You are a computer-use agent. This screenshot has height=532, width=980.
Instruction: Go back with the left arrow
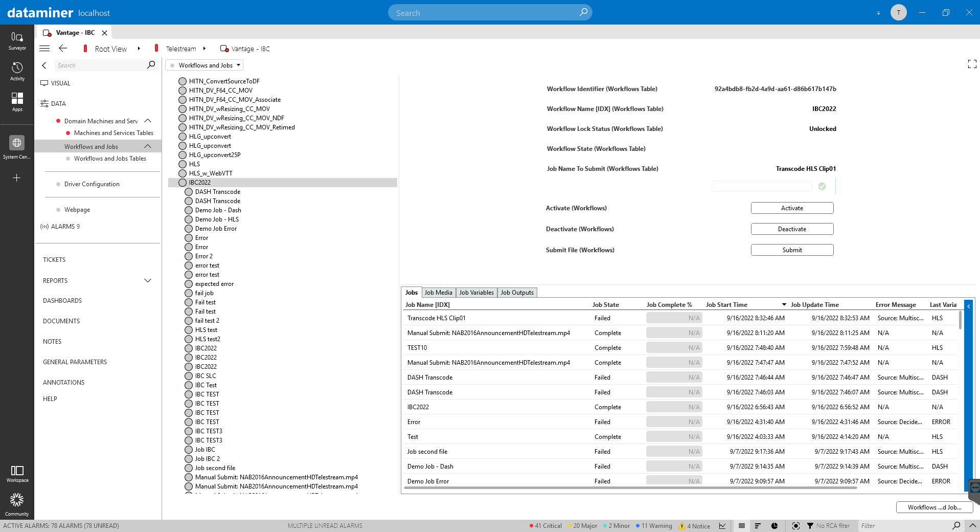point(63,48)
